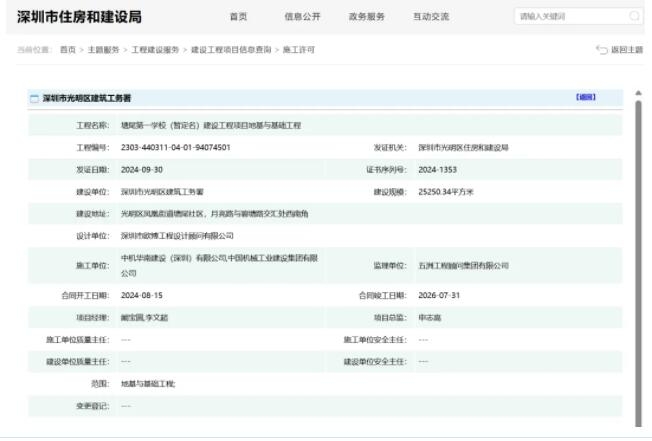Click the 工程编号 value 2303-440311-04-01-94074501

(176, 147)
